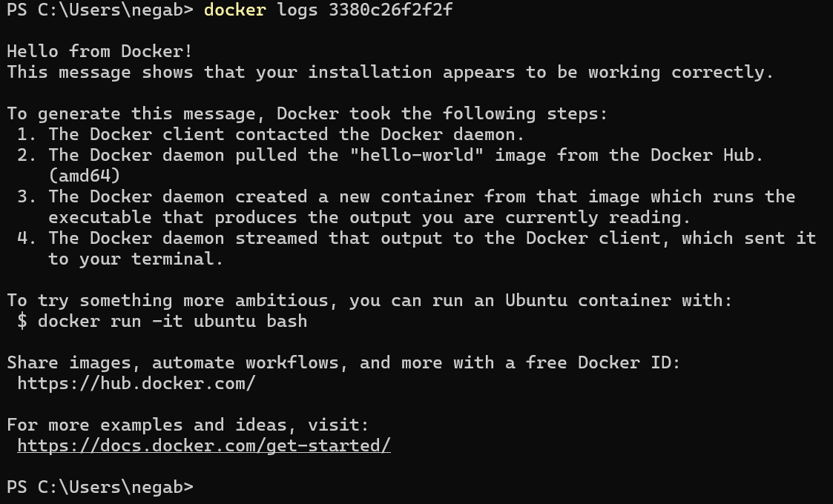Click the (amd64) architecture text
Viewport: 833px width, 504px height.
pyautogui.click(x=85, y=176)
